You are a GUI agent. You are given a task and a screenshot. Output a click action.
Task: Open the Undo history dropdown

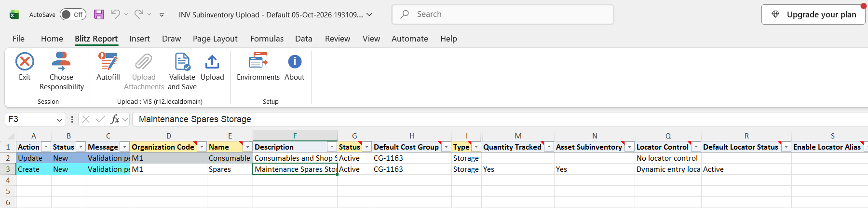tap(126, 14)
